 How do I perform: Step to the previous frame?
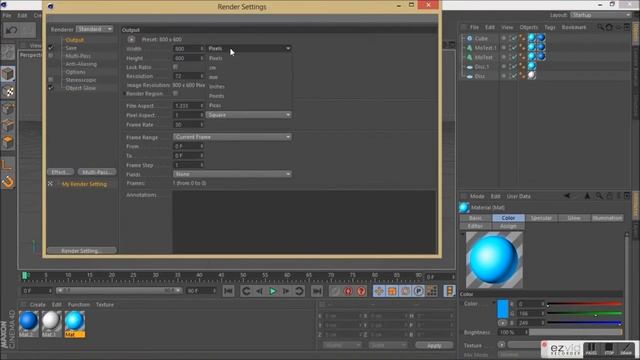(x=259, y=291)
